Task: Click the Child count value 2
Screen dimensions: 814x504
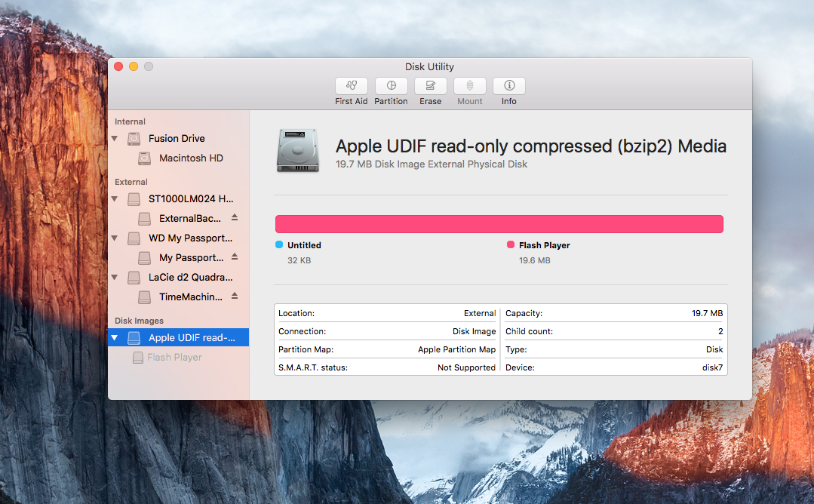Action: (720, 331)
